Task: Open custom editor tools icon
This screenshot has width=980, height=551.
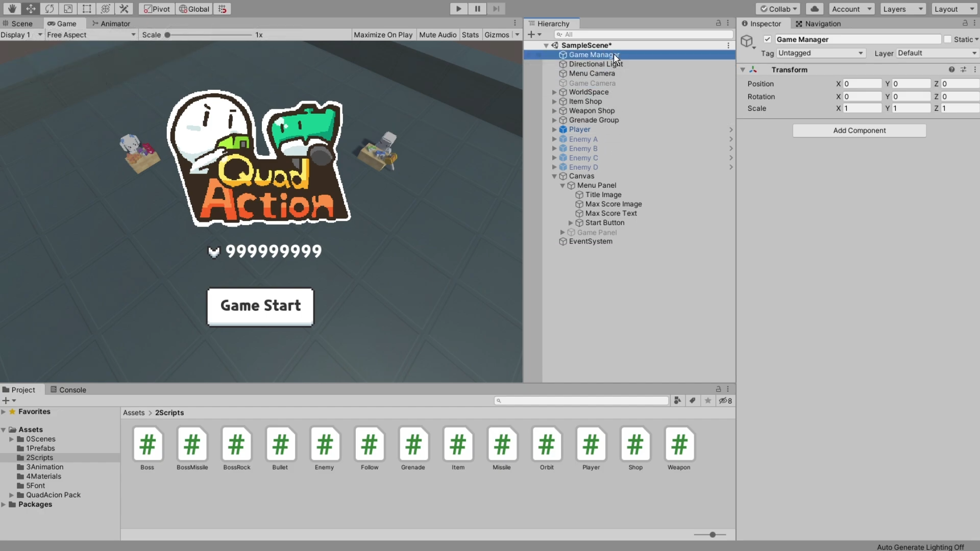Action: point(124,9)
